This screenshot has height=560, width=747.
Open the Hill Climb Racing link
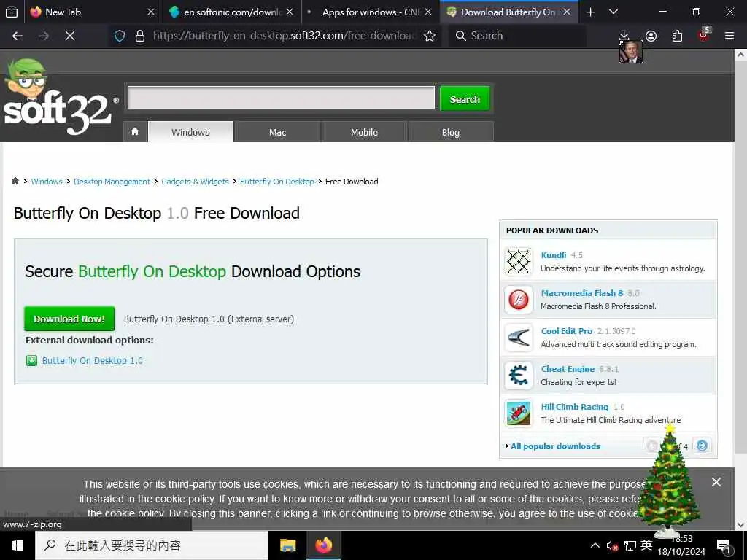tap(575, 407)
